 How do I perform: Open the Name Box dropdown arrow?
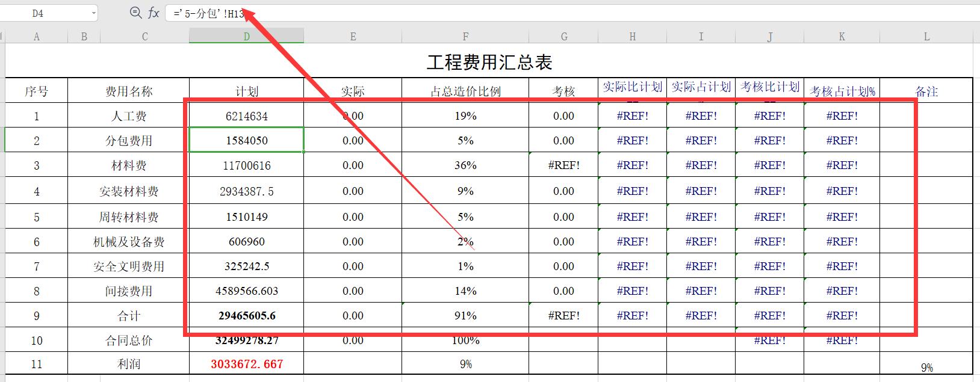pyautogui.click(x=94, y=13)
